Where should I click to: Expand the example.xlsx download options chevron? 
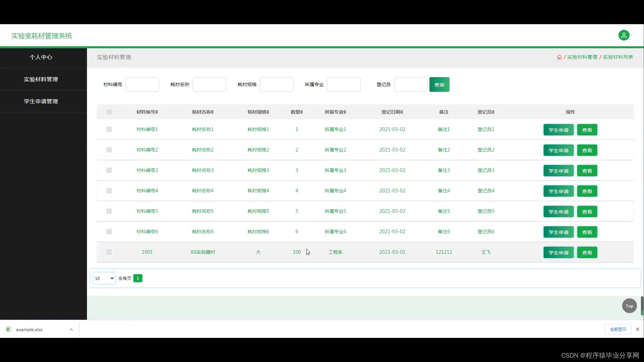click(71, 329)
